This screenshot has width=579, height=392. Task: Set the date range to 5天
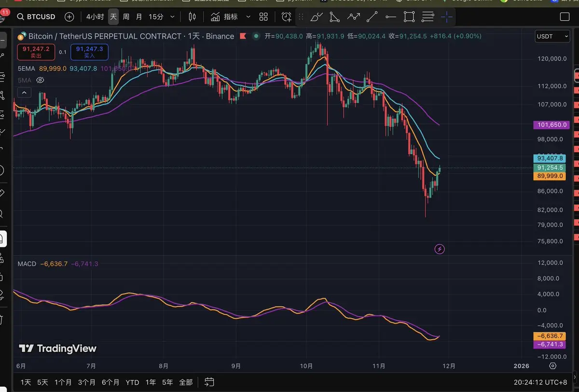coord(42,382)
